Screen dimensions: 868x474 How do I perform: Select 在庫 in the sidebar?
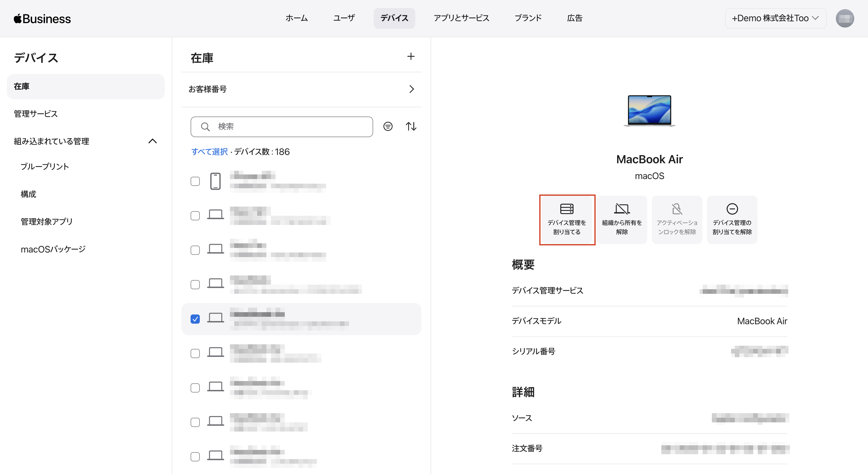[x=86, y=87]
